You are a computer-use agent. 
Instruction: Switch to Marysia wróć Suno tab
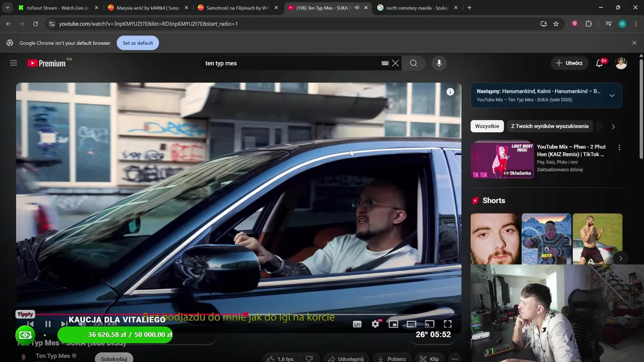[147, 8]
